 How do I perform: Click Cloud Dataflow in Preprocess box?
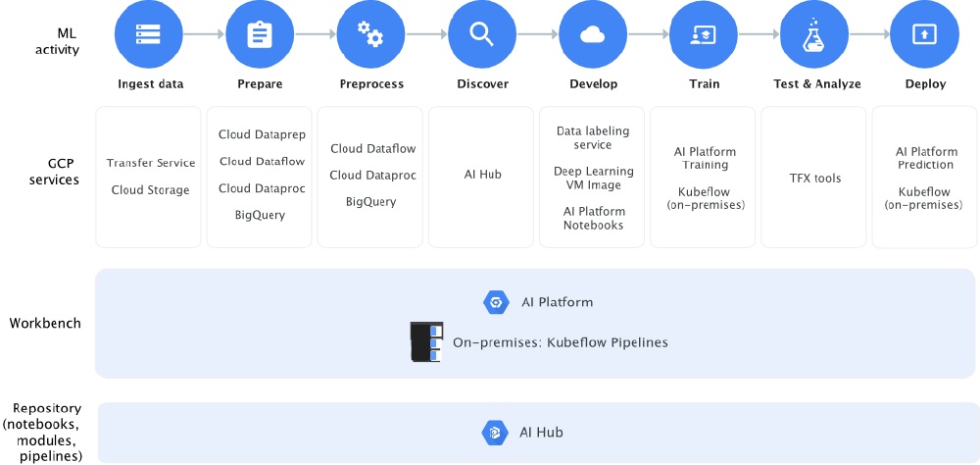(x=373, y=149)
